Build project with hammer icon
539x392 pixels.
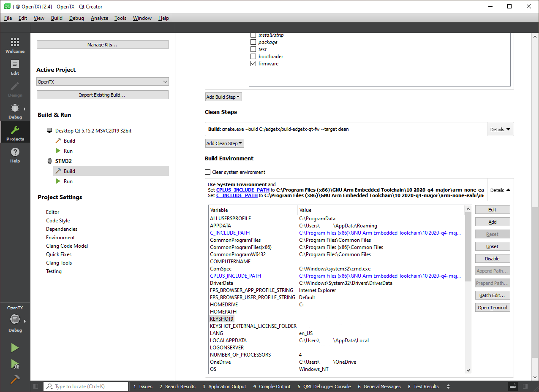[15, 379]
